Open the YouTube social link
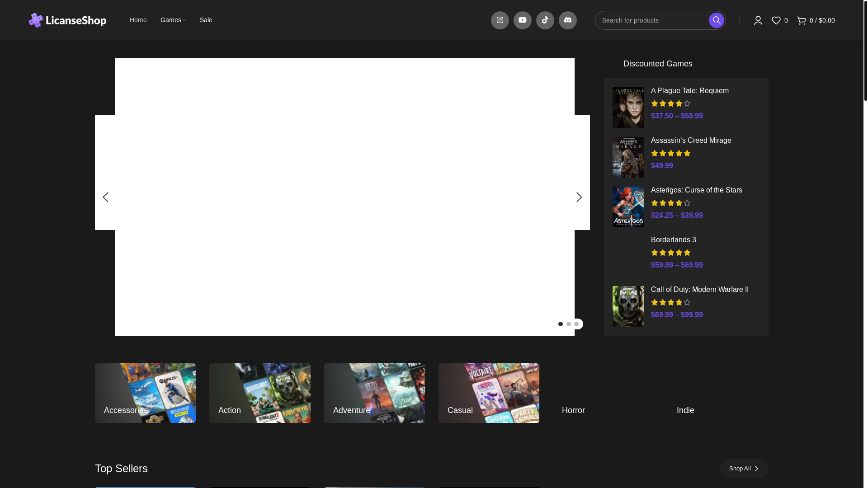This screenshot has width=868, height=488. pos(522,20)
